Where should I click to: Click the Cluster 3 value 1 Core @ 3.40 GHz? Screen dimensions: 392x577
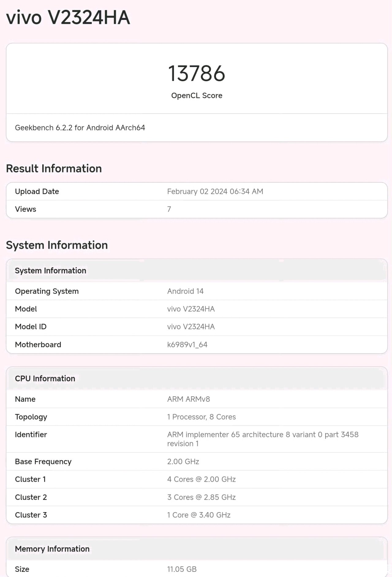(199, 515)
